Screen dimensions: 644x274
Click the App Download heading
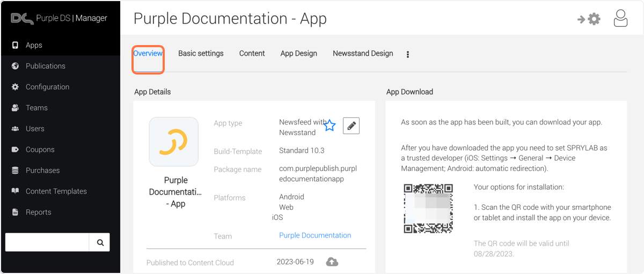pos(409,92)
